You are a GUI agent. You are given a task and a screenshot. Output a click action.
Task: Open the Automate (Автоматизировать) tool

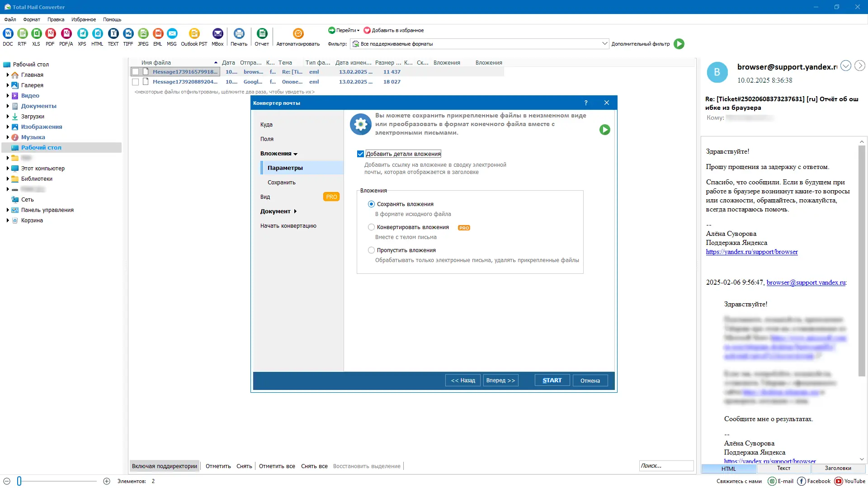[298, 33]
